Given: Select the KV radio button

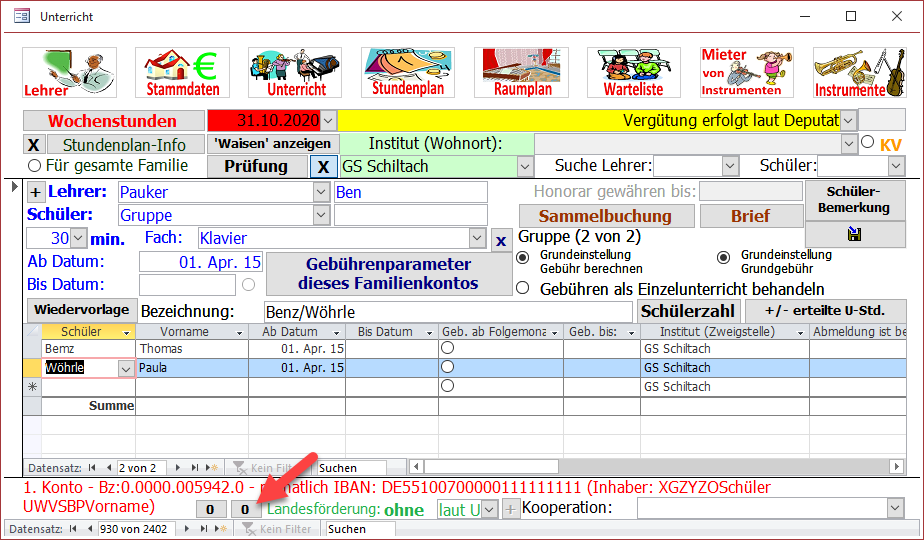Looking at the screenshot, I should (x=867, y=144).
